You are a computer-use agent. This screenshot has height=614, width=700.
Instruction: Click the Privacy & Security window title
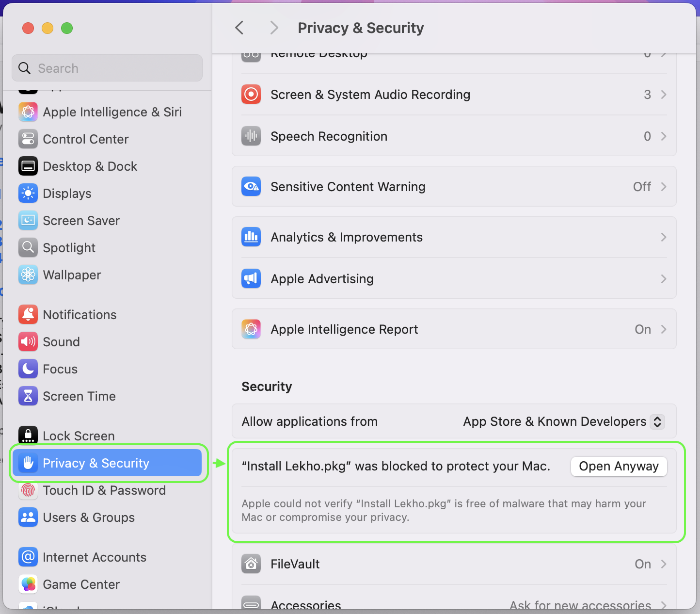(x=361, y=28)
